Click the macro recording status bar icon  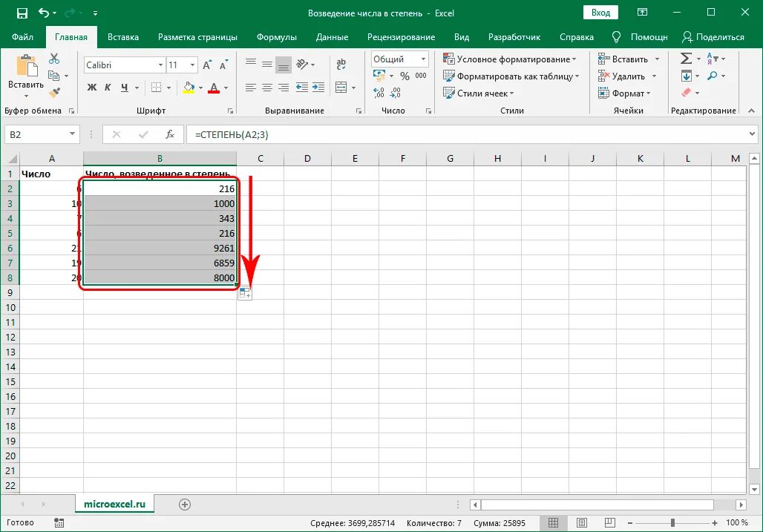(x=59, y=523)
